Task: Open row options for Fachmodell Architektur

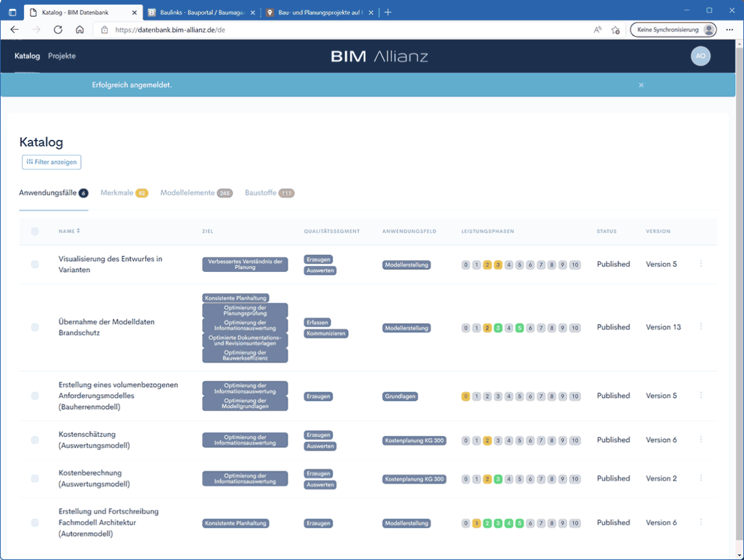Action: coord(701,522)
